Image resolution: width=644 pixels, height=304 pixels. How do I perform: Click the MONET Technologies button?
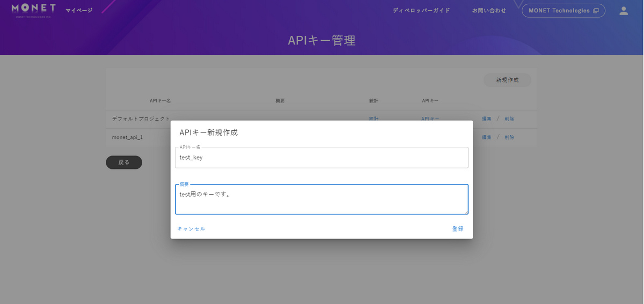(x=563, y=11)
